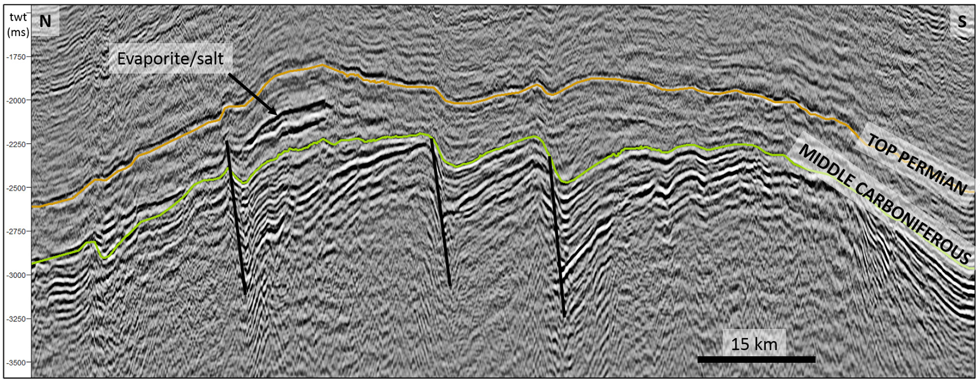Viewport: 980px width, 382px height.
Task: Click the twt (ms) axis title
Action: (18, 24)
